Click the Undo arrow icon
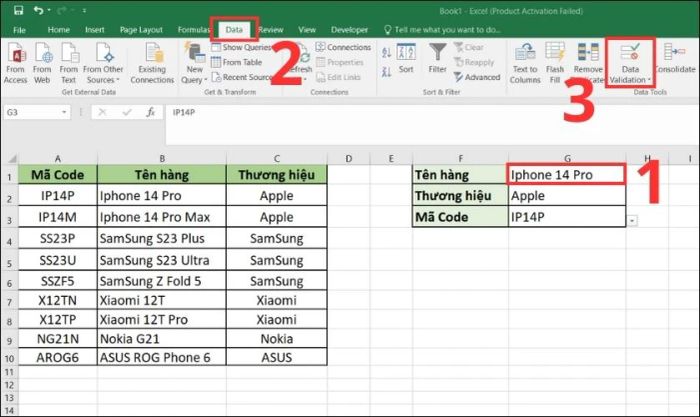 point(39,10)
